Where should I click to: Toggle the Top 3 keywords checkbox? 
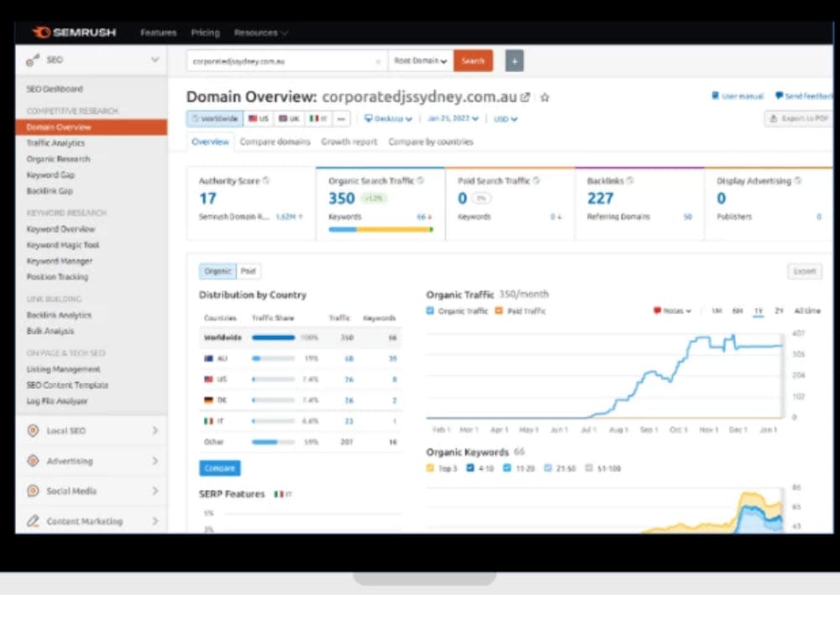pos(429,468)
